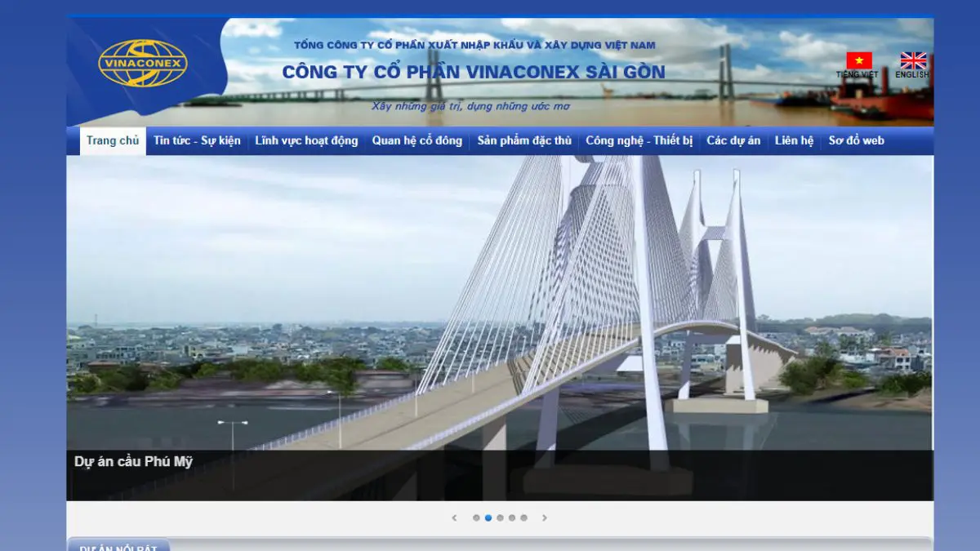Switch language with the Vietnamese flag
This screenshot has width=980, height=551.
click(x=858, y=61)
